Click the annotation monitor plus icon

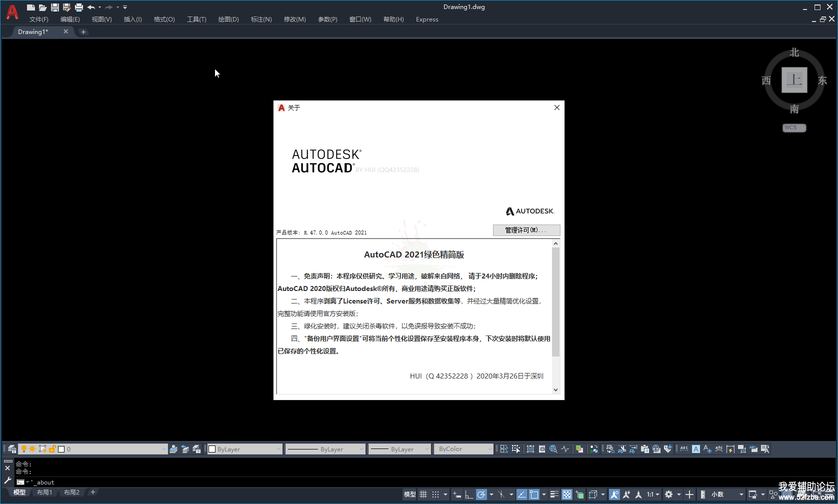[x=689, y=494]
